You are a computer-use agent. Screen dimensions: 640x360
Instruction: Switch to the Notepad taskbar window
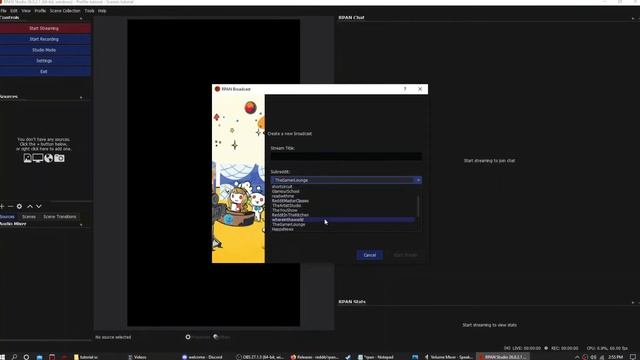coord(376,357)
